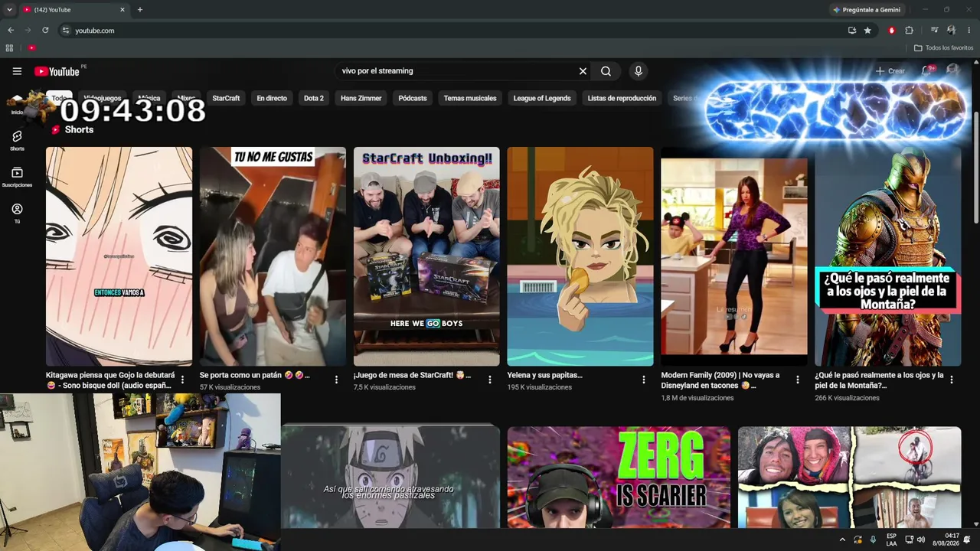The image size is (980, 551).
Task: Open the Shorts sidebar item
Action: click(17, 139)
